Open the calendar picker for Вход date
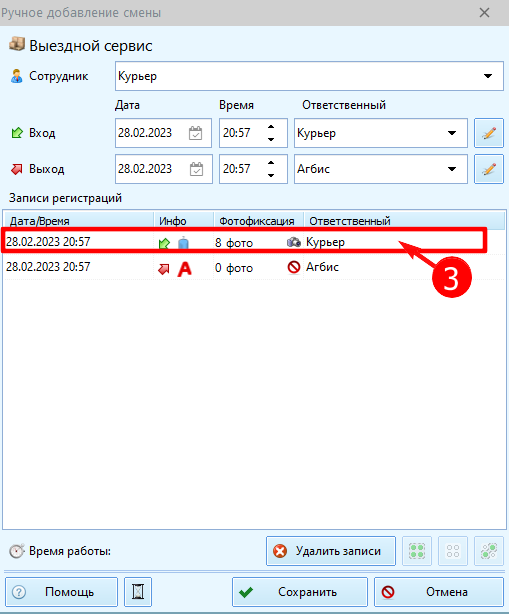 (195, 133)
